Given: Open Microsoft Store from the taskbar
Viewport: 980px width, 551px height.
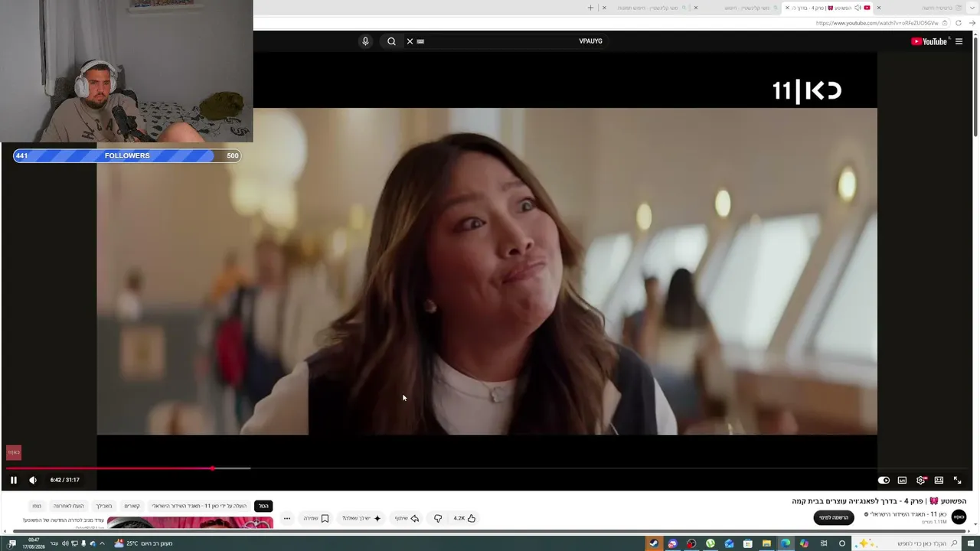Looking at the screenshot, I should (748, 543).
